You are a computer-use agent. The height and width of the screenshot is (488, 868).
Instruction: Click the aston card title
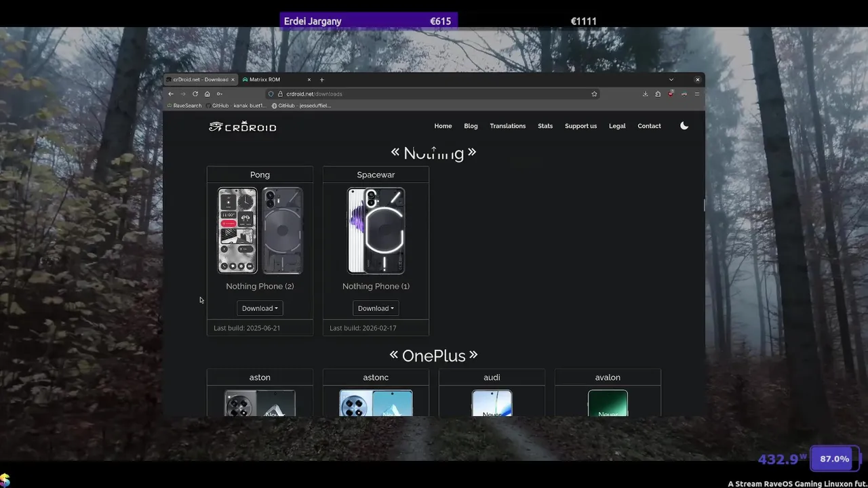260,378
